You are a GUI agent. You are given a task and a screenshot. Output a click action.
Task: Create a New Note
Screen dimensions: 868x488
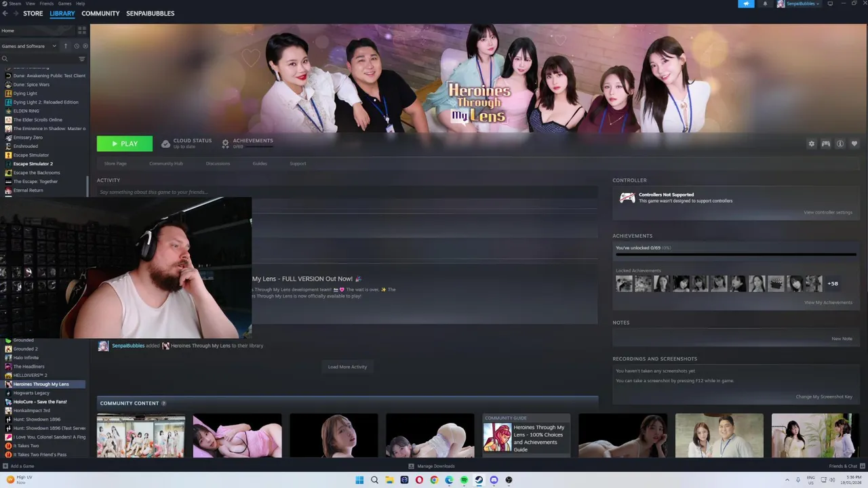842,338
